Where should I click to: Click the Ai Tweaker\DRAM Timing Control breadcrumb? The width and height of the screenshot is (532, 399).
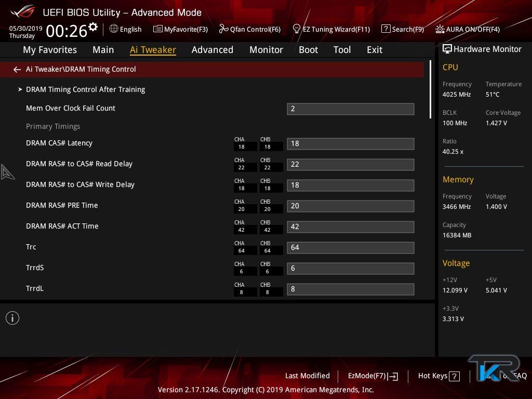[x=81, y=69]
